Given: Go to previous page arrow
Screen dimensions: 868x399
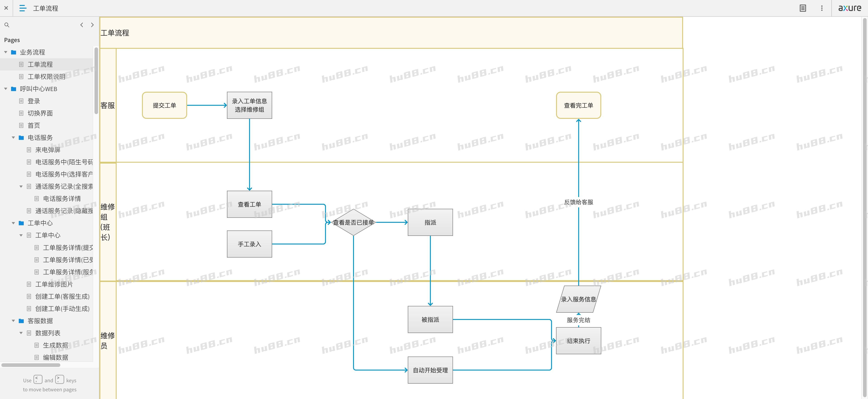Looking at the screenshot, I should (82, 25).
